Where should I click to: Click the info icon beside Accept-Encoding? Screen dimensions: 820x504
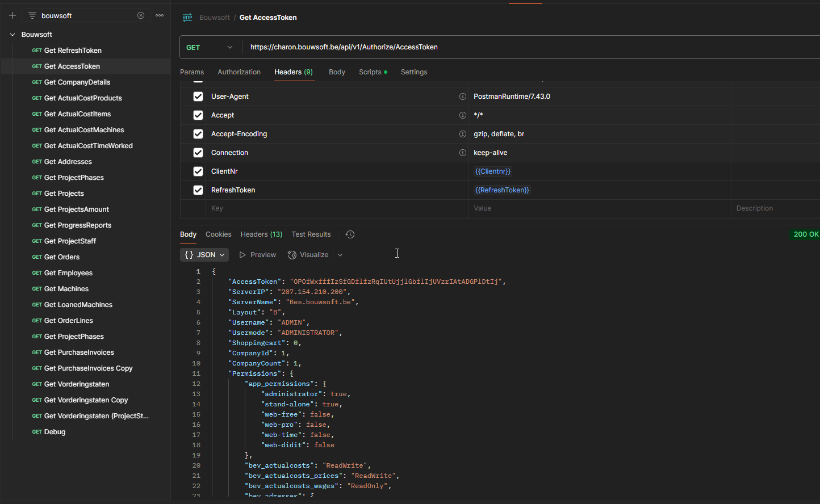pyautogui.click(x=463, y=134)
